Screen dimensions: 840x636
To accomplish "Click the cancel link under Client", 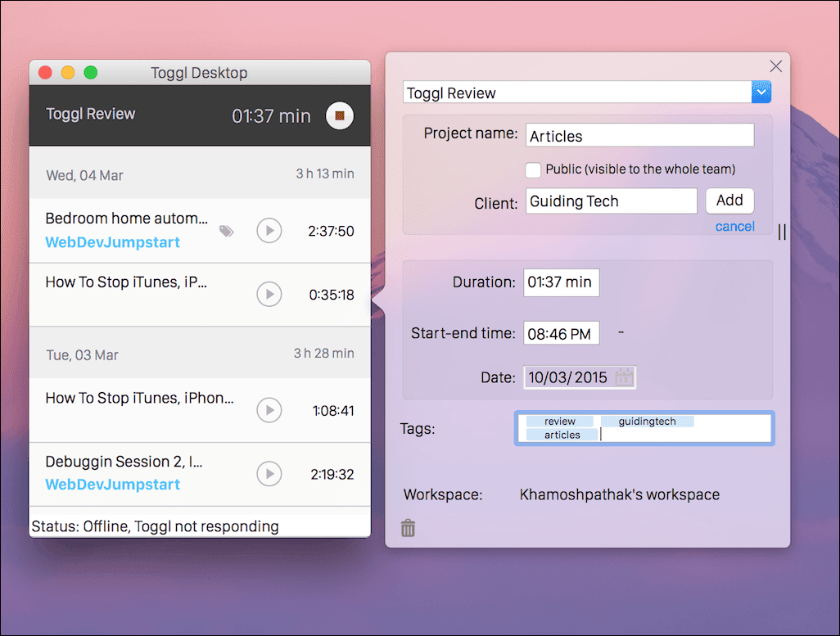I will pos(734,227).
